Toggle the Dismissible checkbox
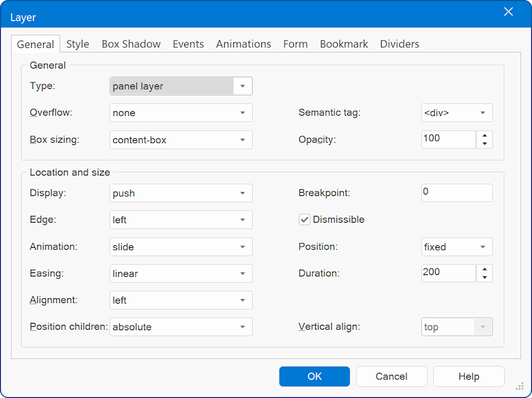The image size is (532, 398). [305, 220]
